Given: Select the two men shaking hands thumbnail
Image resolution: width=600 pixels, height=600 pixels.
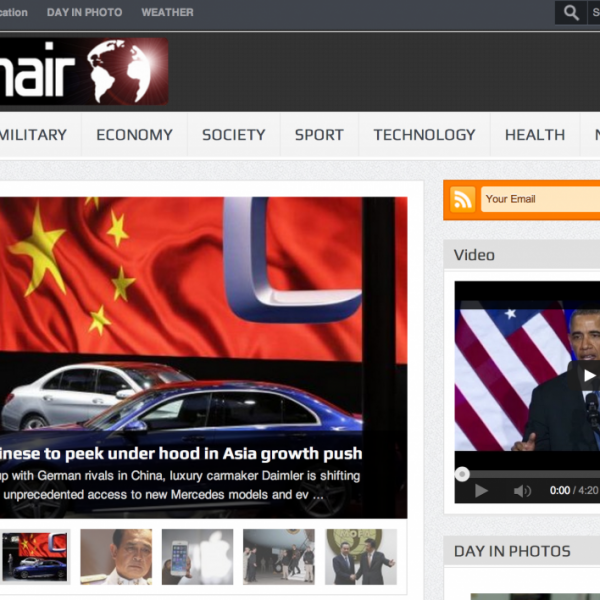Looking at the screenshot, I should coord(360,557).
